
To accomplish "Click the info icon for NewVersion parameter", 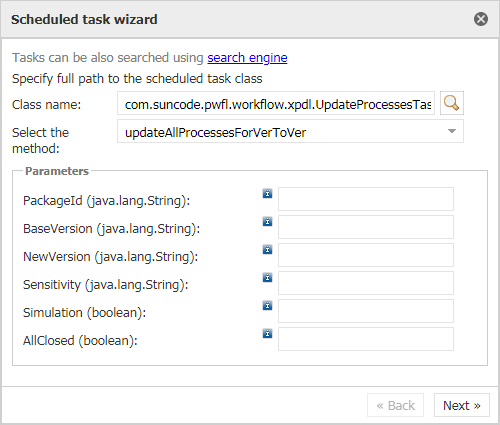I will (267, 249).
